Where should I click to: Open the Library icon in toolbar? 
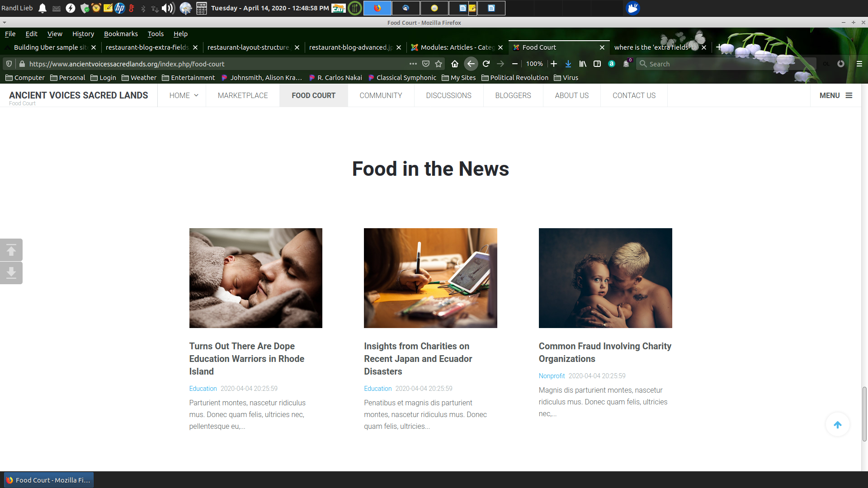[583, 64]
